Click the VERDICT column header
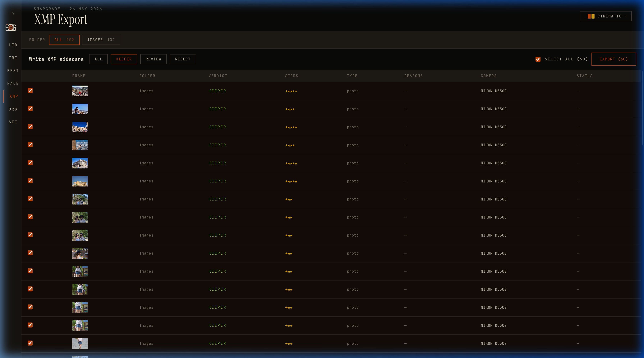This screenshot has width=644, height=358. click(218, 76)
